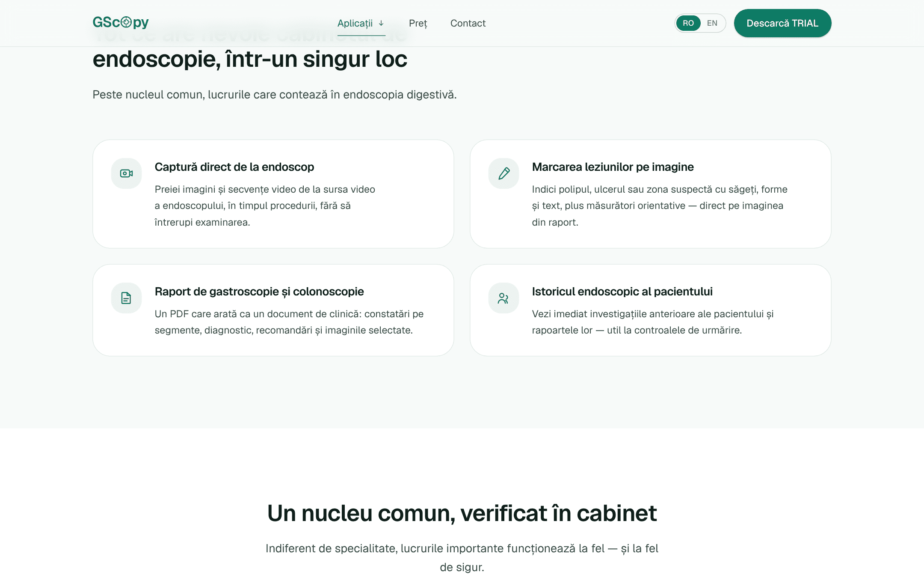
Task: Click description starting 'Un PDF care arată'
Action: (289, 322)
